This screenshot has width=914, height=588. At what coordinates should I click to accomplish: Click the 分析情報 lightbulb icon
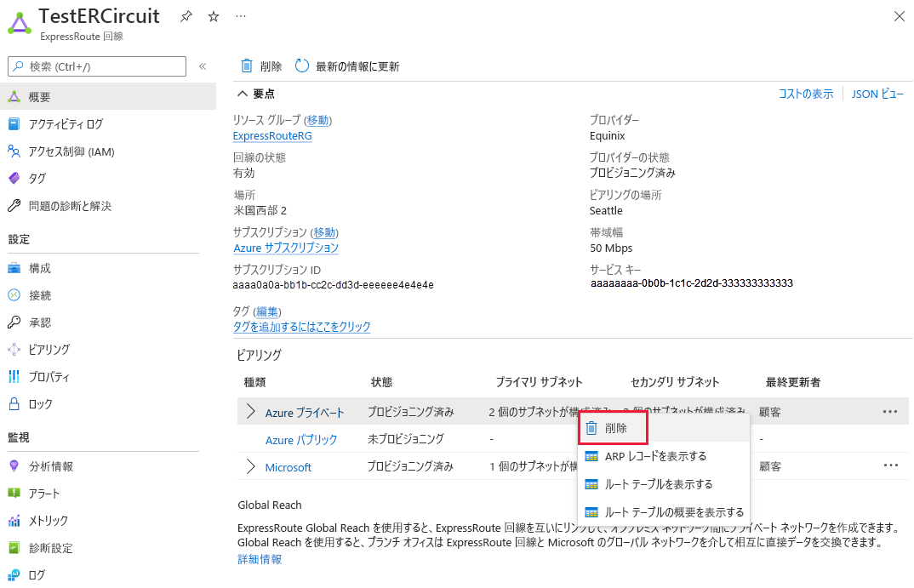tap(14, 466)
